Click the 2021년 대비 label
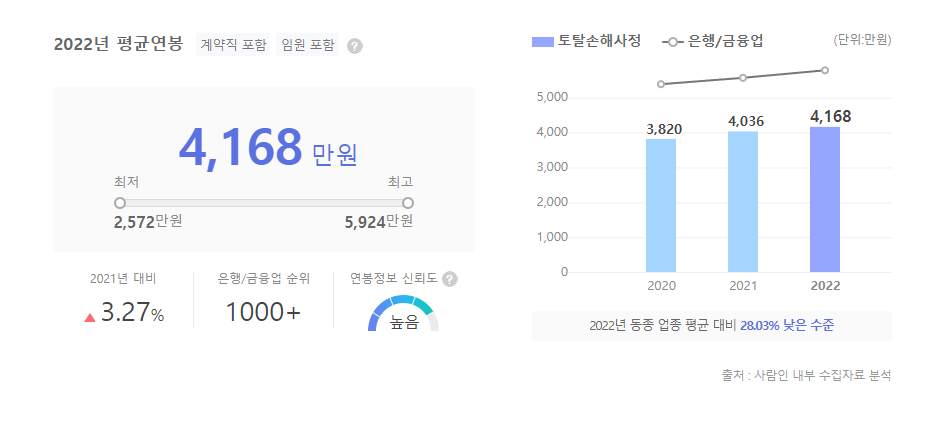This screenshot has width=950, height=428. [124, 279]
